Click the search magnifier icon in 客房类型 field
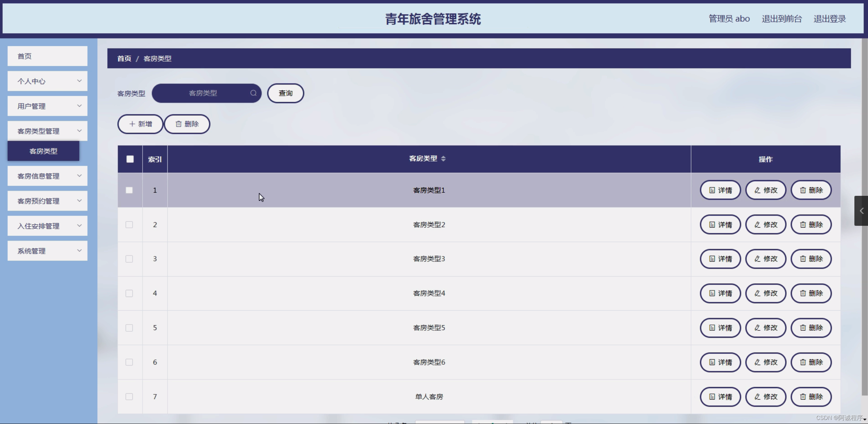Image resolution: width=868 pixels, height=424 pixels. [253, 93]
